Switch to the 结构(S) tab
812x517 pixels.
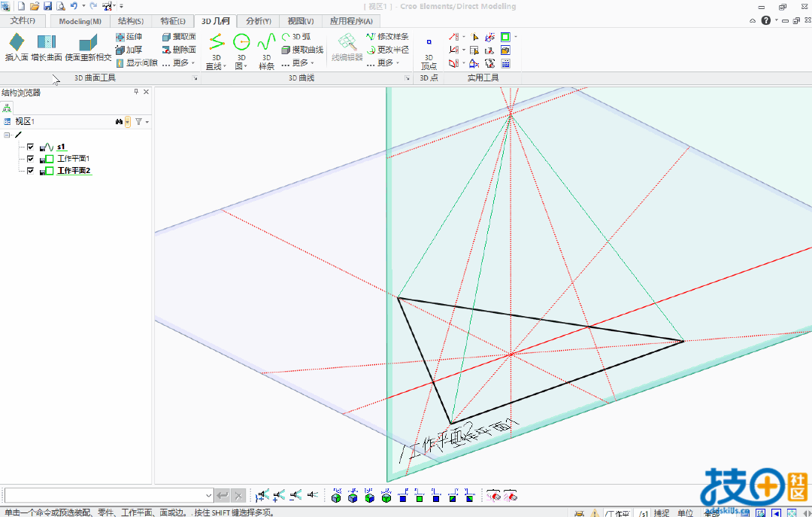pyautogui.click(x=131, y=21)
